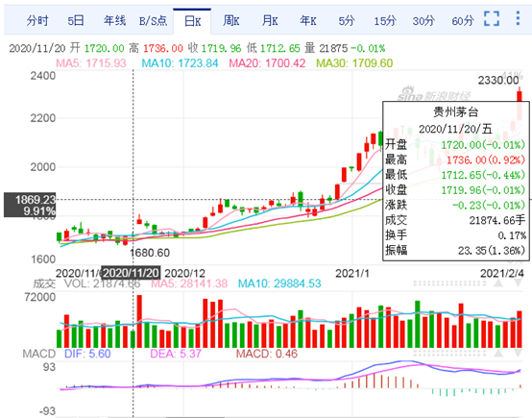Click the dotted grip handle in MACD header
This screenshot has height=418, width=532.
449,354
